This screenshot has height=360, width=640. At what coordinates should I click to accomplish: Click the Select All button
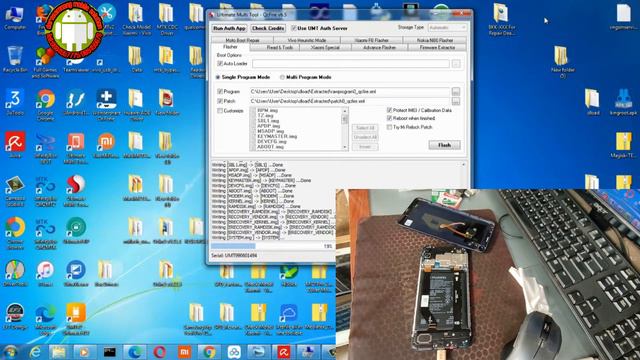tap(365, 128)
